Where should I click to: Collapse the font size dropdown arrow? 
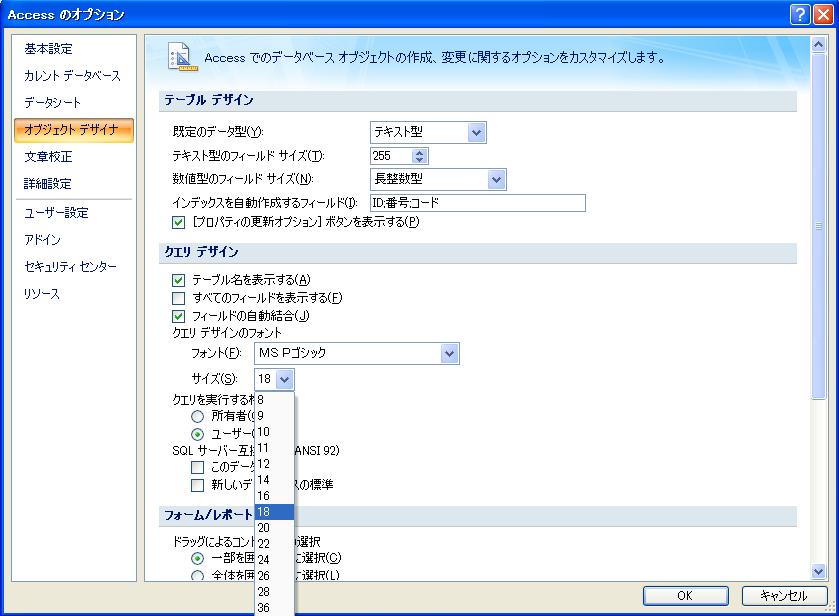[x=284, y=379]
